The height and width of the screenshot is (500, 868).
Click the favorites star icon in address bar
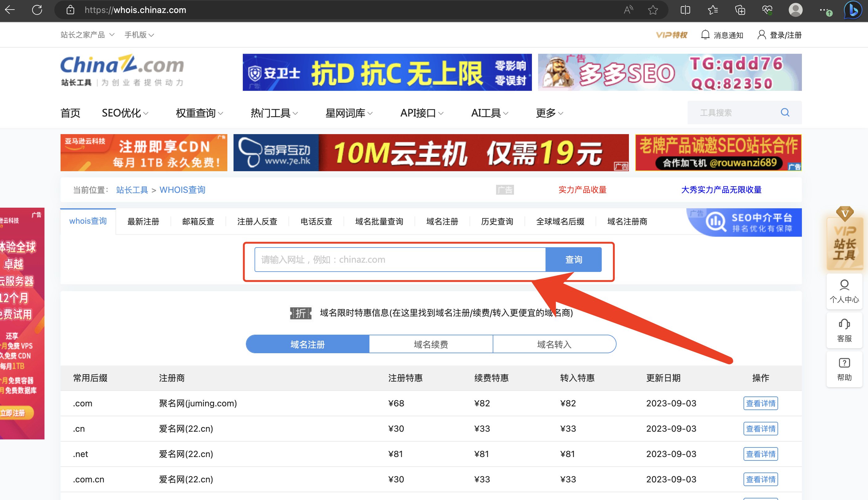coord(652,10)
